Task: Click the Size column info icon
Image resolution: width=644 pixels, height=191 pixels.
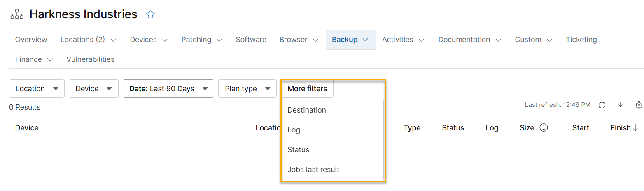Action: tap(544, 128)
